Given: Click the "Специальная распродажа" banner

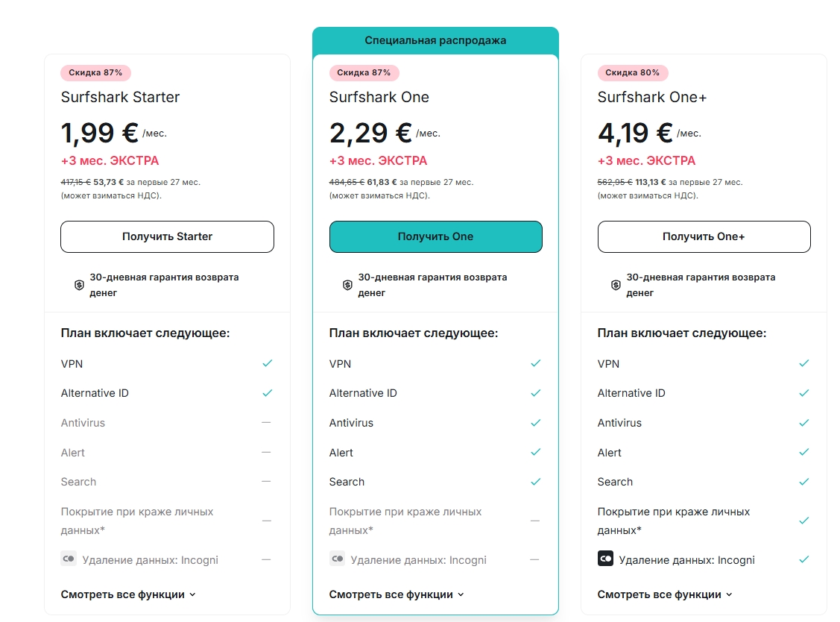Looking at the screenshot, I should tap(435, 40).
